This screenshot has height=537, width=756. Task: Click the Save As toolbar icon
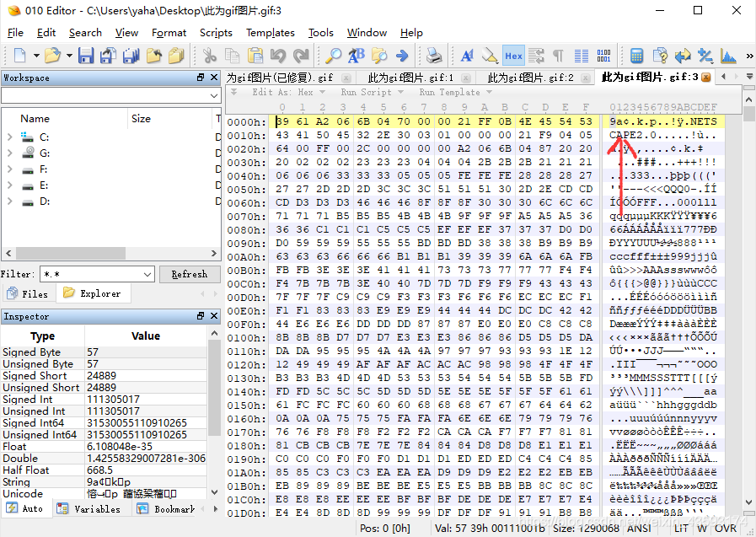click(x=108, y=56)
